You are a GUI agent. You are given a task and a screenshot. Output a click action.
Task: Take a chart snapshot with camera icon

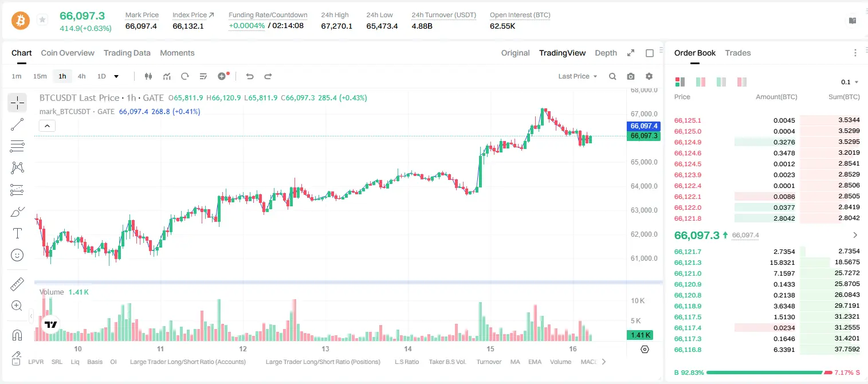coord(631,76)
